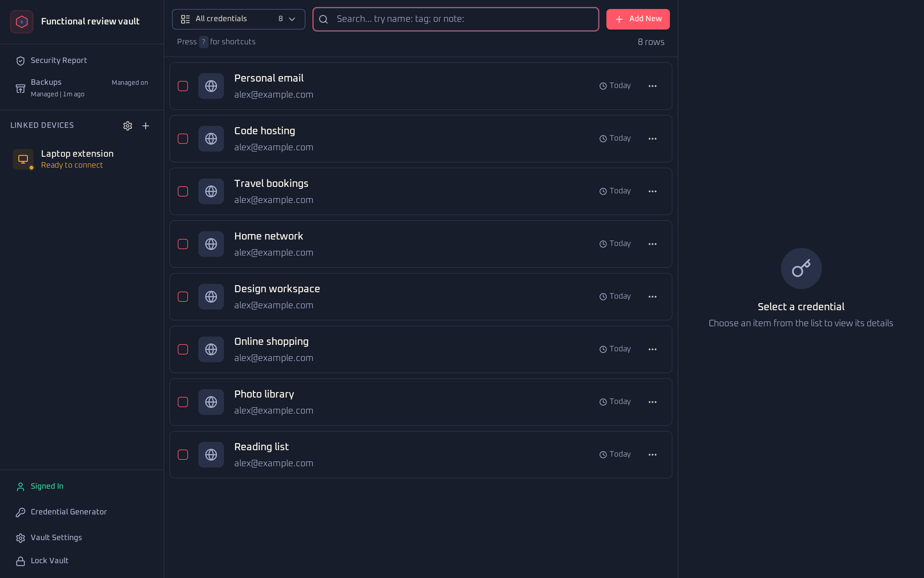This screenshot has width=924, height=578.
Task: Tick the Online shopping checkbox
Action: point(183,349)
